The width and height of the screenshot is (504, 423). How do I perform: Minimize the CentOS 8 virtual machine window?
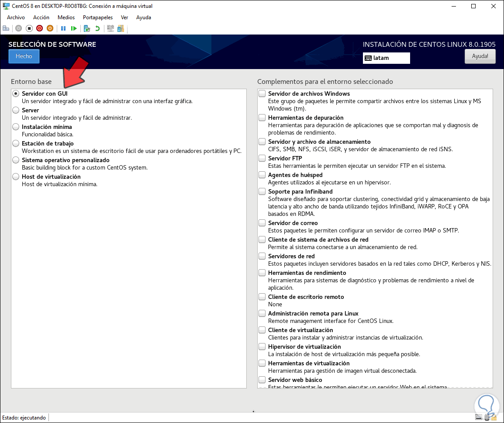click(x=454, y=6)
